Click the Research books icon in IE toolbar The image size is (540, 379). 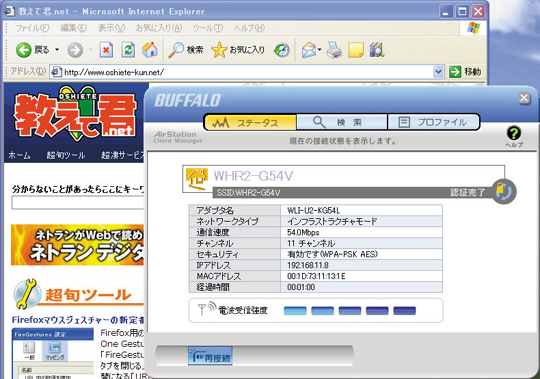coord(377,50)
